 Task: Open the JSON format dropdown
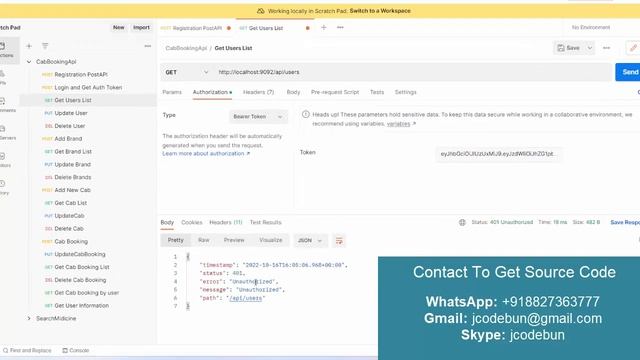tap(310, 240)
